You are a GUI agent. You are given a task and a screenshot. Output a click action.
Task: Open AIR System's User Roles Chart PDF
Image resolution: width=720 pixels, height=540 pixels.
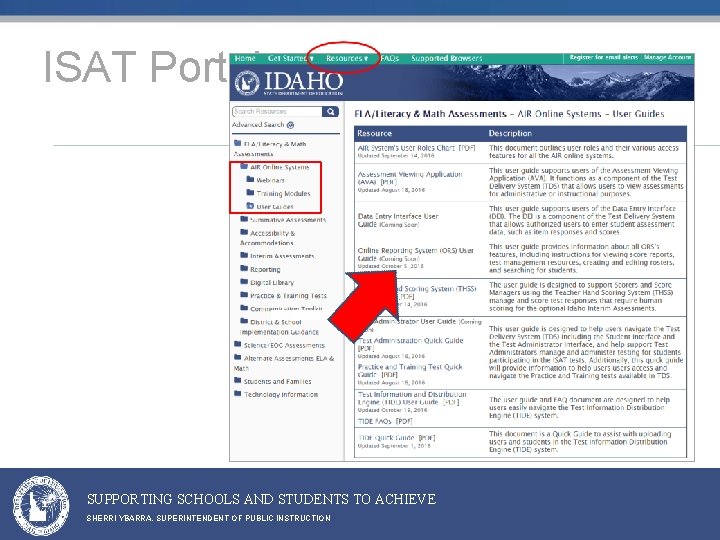pyautogui.click(x=416, y=148)
